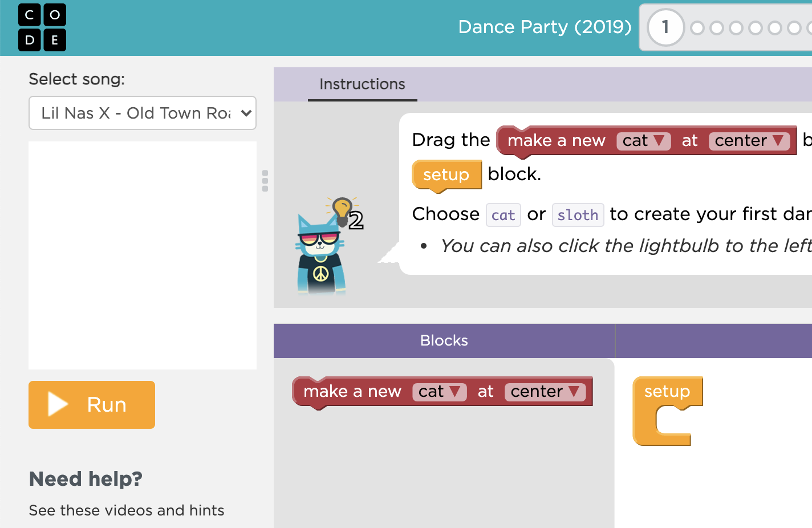Click the Blocks panel header
The height and width of the screenshot is (528, 812).
[444, 340]
